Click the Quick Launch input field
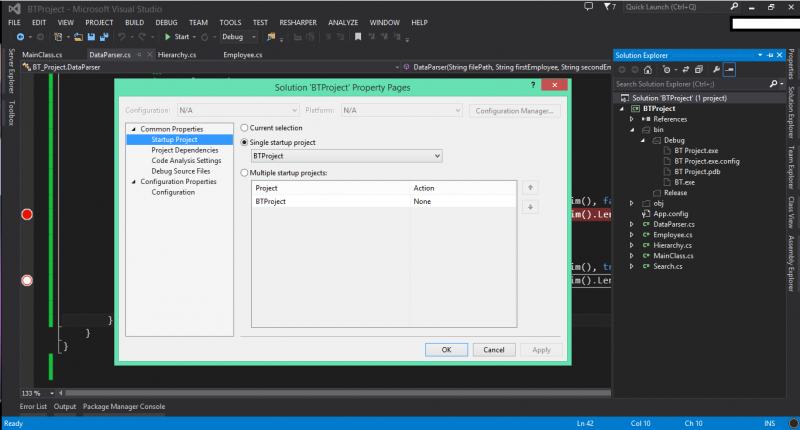 [676, 7]
